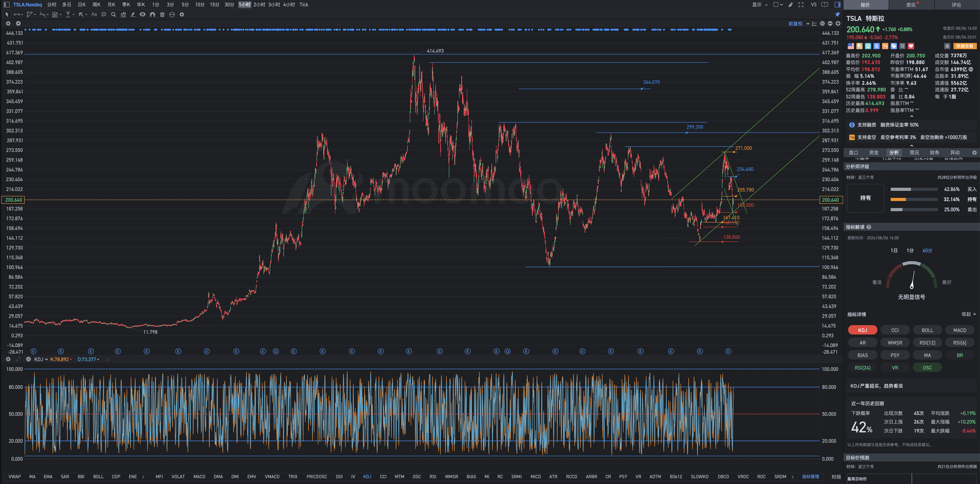Viewport: 980px width, 484px height.
Task: Switch bottom indicator to MACD
Action: coord(199,476)
